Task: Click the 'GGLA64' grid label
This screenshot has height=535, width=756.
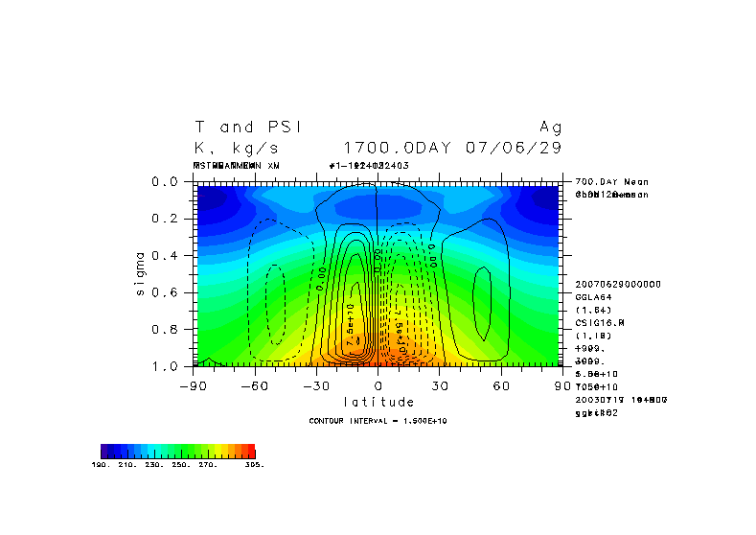Action: 590,297
